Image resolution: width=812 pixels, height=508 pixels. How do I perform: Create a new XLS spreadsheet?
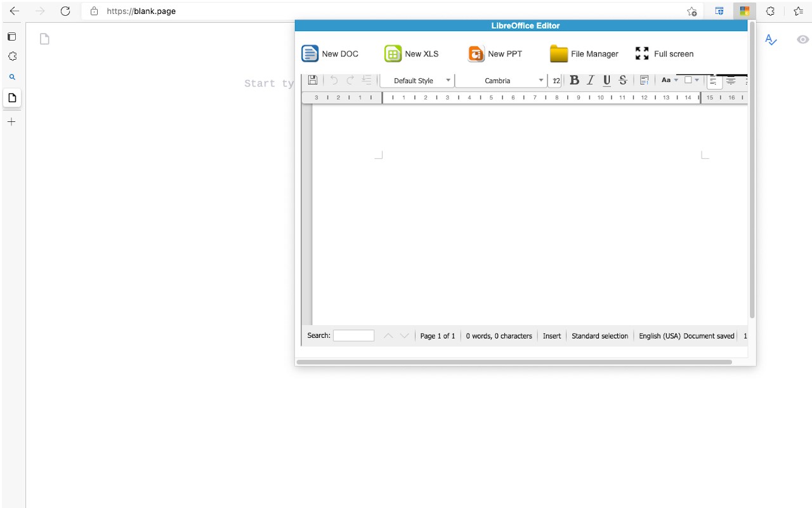point(412,54)
